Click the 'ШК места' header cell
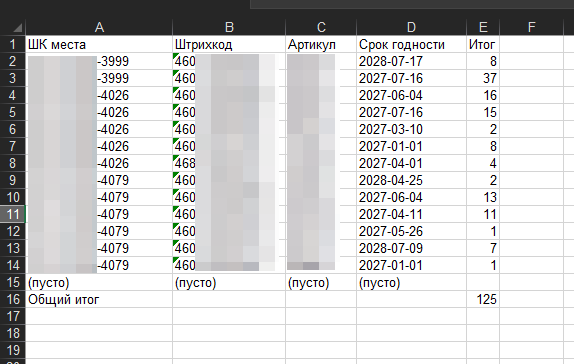 (x=99, y=44)
